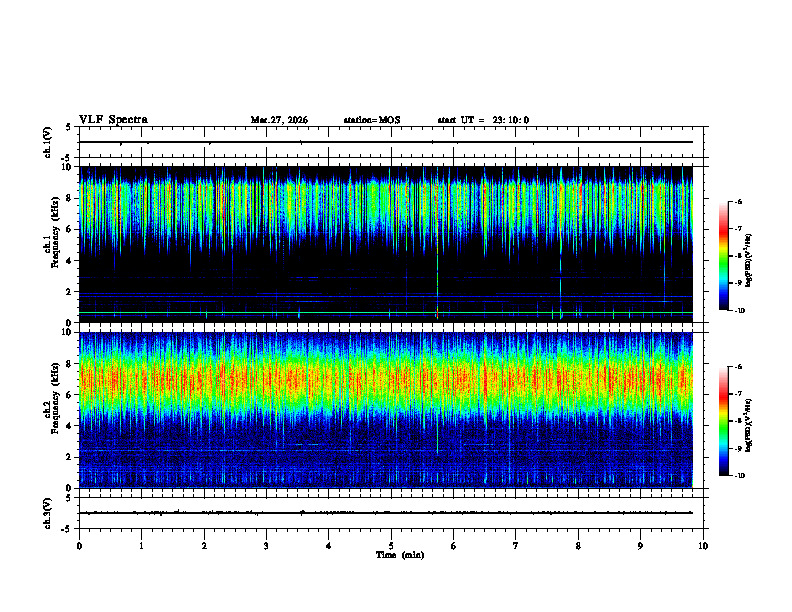This screenshot has height=612, width=792.
Task: Click the "start UT = 23:10:0" header text
Action: tap(483, 120)
